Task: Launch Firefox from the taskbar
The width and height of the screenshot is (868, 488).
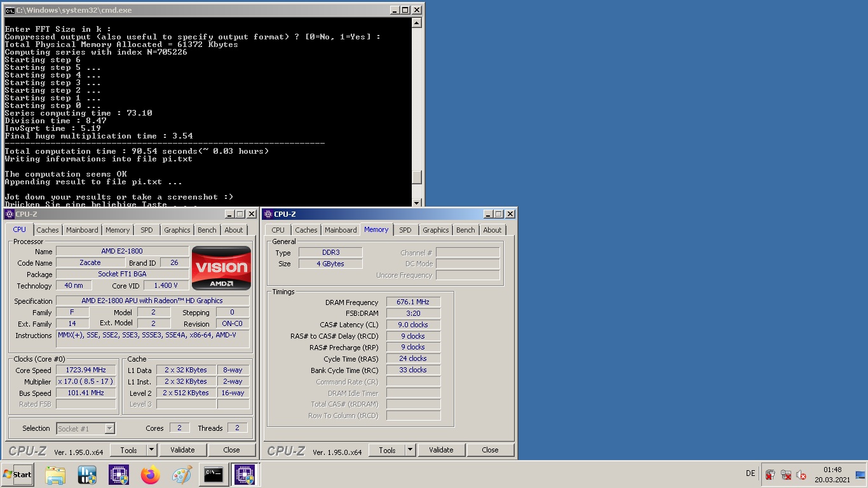Action: pos(151,475)
